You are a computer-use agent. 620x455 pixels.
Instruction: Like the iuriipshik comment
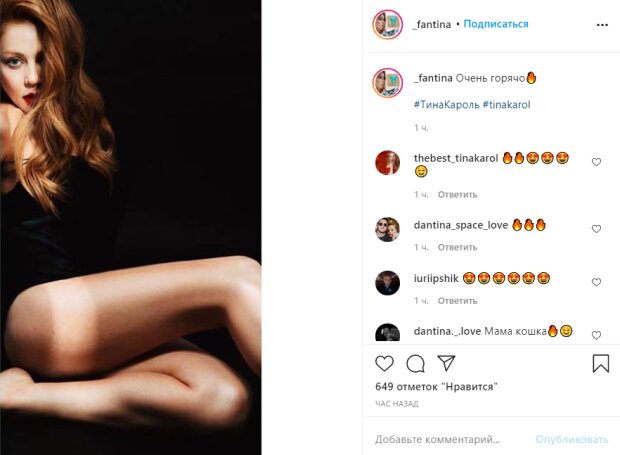(x=596, y=282)
